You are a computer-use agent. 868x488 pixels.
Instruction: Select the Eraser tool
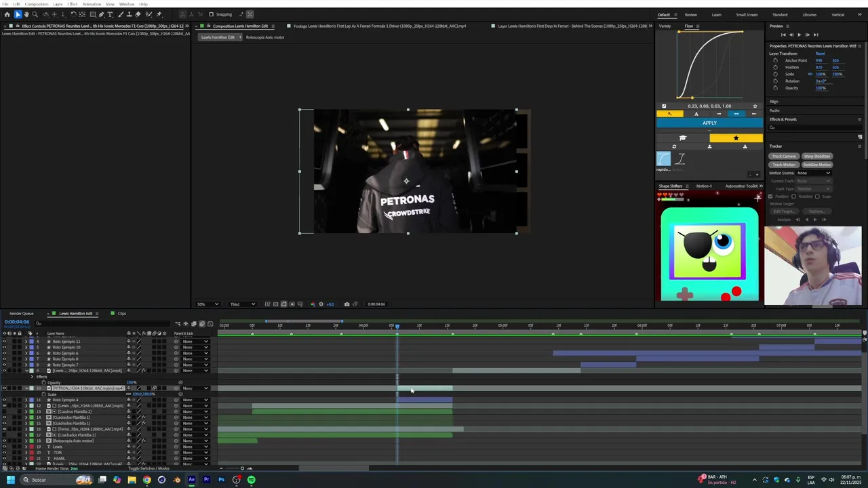tap(138, 14)
